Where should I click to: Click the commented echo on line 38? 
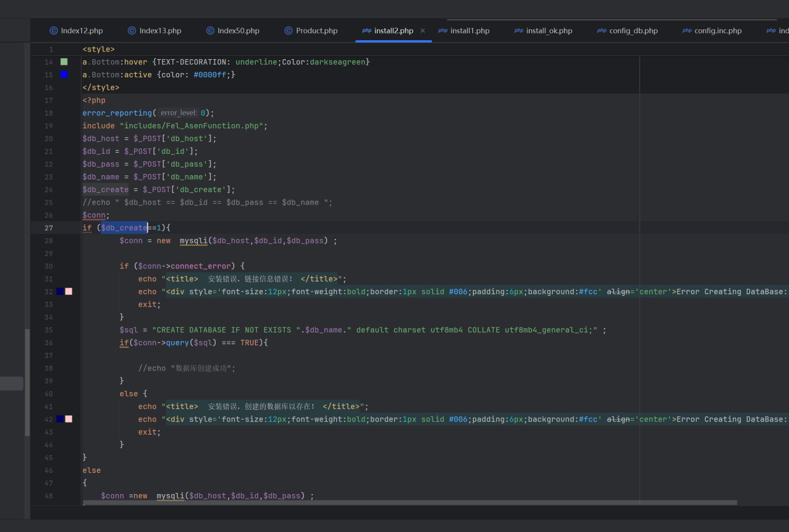pyautogui.click(x=187, y=368)
